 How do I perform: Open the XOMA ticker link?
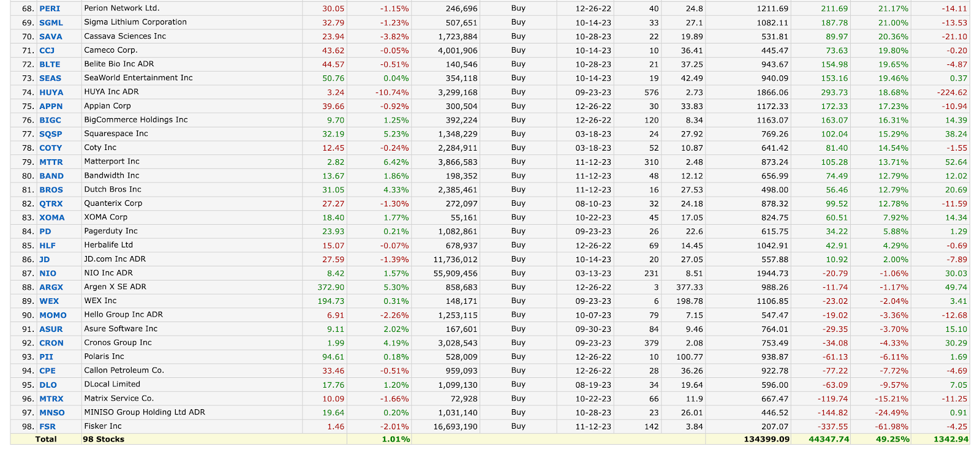(x=52, y=218)
